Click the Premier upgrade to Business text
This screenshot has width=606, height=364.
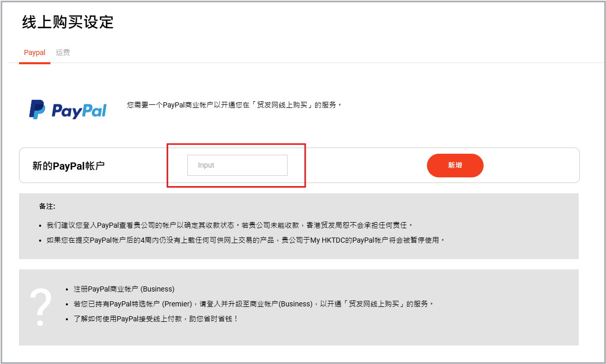[x=253, y=304]
